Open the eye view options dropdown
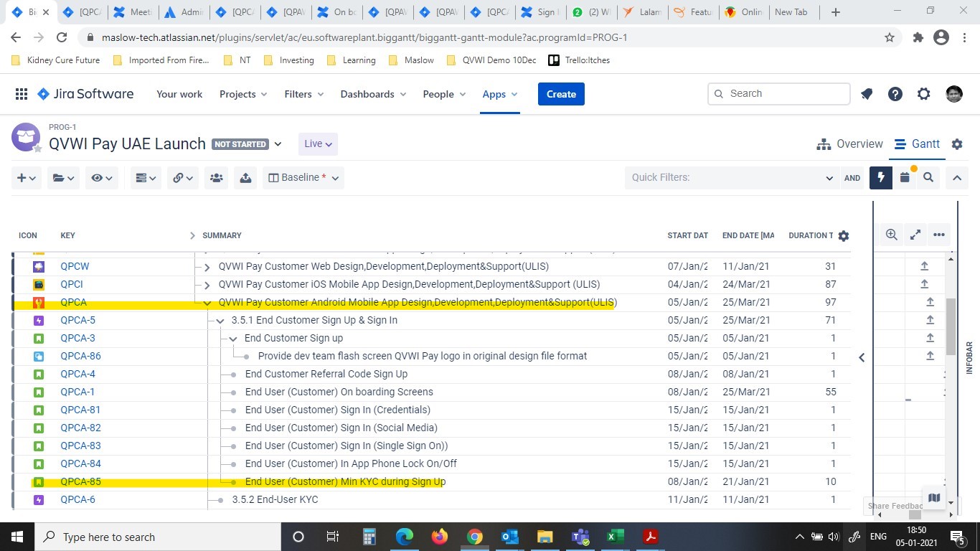This screenshot has width=980, height=551. [100, 177]
